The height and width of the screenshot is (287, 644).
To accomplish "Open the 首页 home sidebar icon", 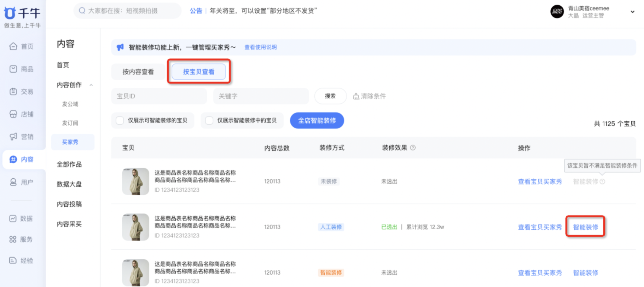I will coord(13,46).
